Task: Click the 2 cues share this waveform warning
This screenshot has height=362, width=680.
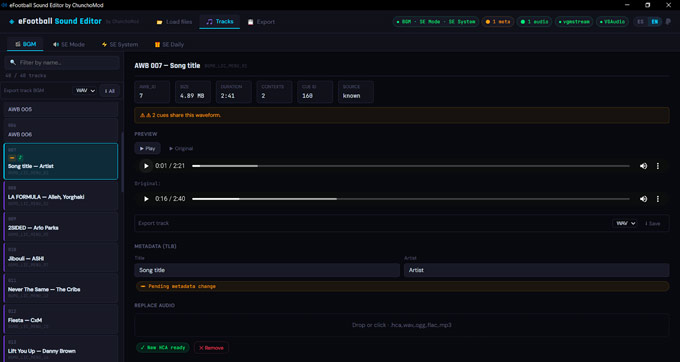Action: [402, 115]
